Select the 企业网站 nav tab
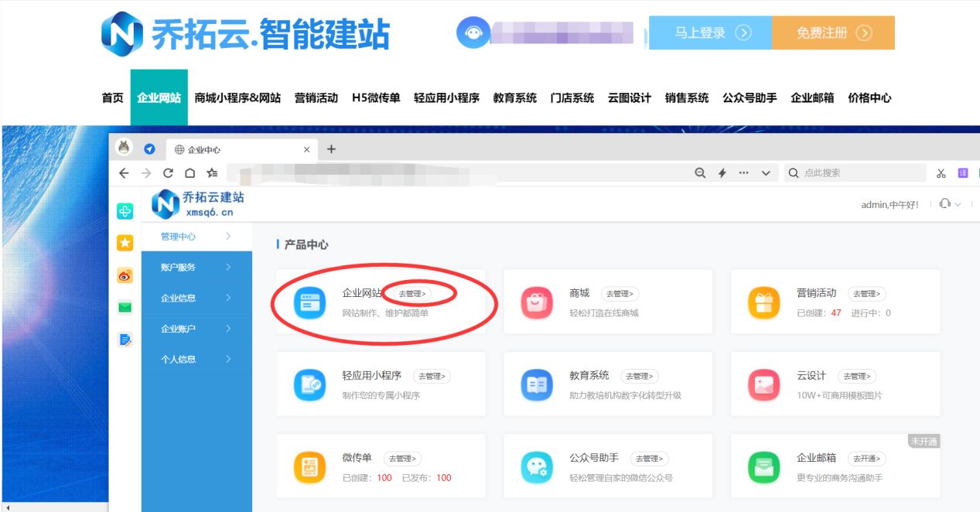980x512 pixels. coord(159,97)
